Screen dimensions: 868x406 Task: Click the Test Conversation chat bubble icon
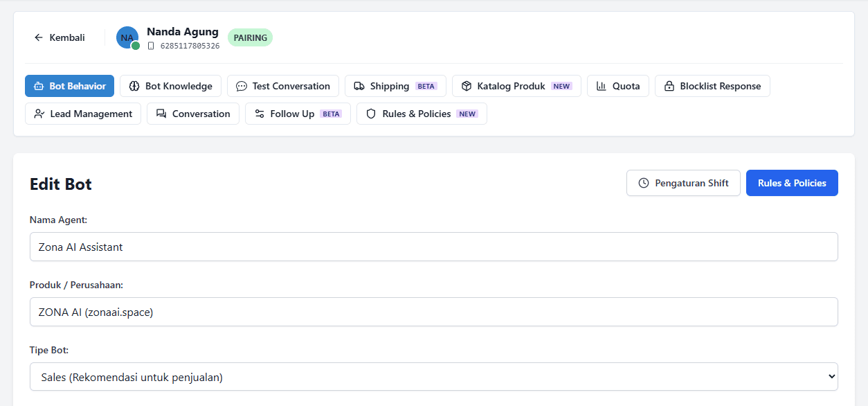[x=241, y=86]
